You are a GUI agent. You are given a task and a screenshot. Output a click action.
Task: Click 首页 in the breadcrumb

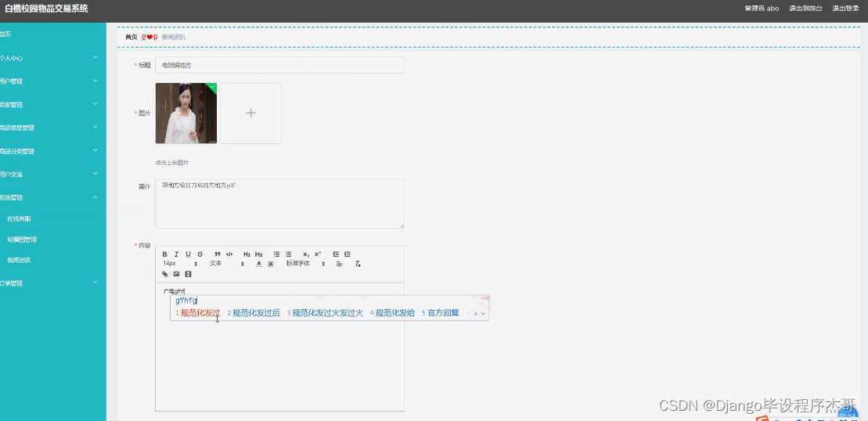point(131,37)
